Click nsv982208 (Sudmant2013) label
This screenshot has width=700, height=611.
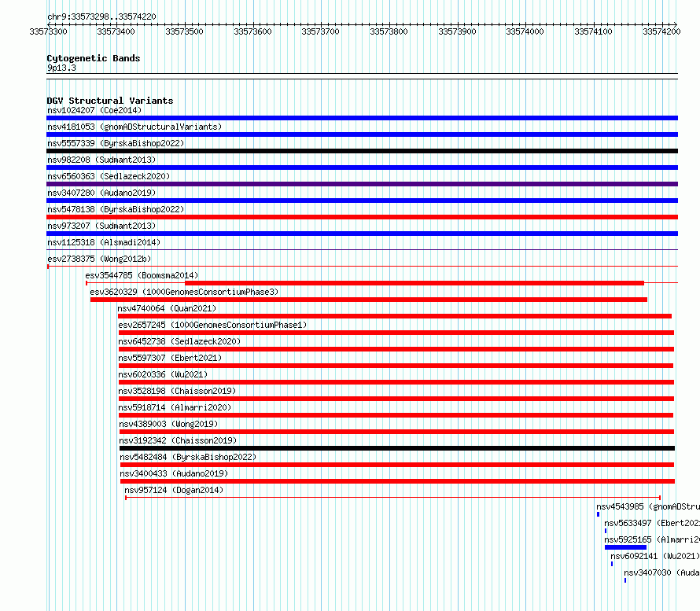coord(101,160)
